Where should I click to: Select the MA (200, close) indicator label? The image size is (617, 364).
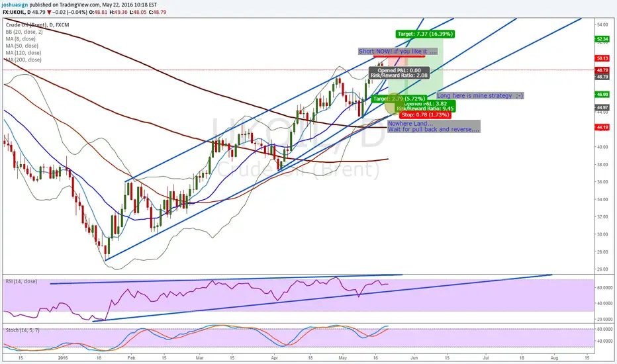[23, 60]
